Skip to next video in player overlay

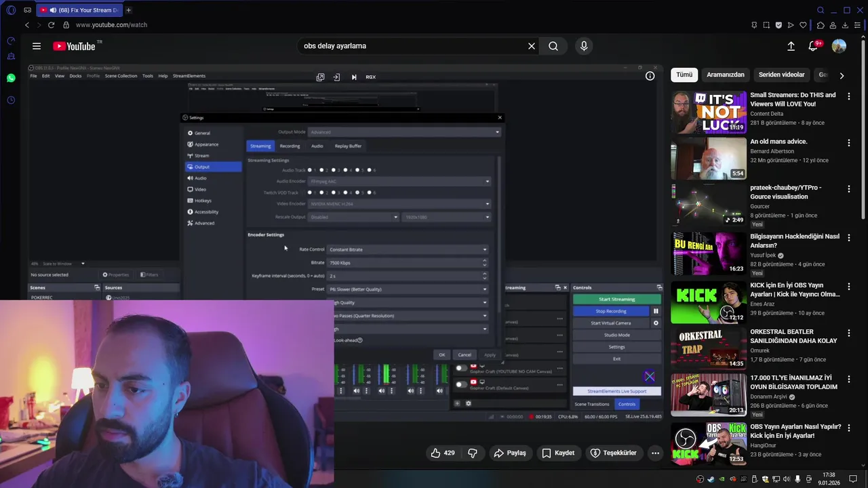tap(354, 77)
